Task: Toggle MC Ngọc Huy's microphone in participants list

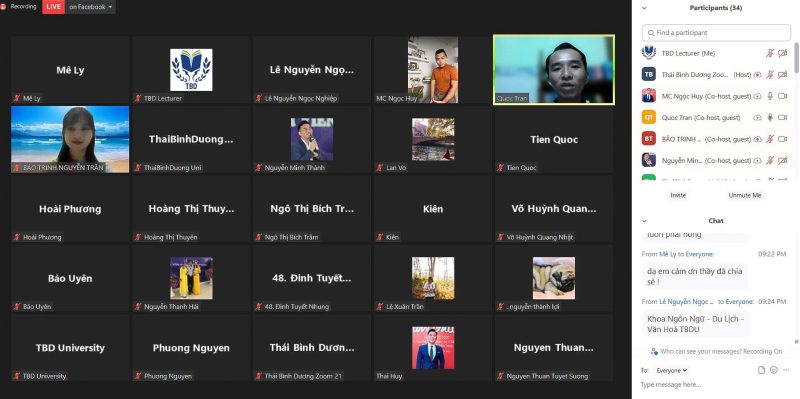Action: tap(770, 96)
